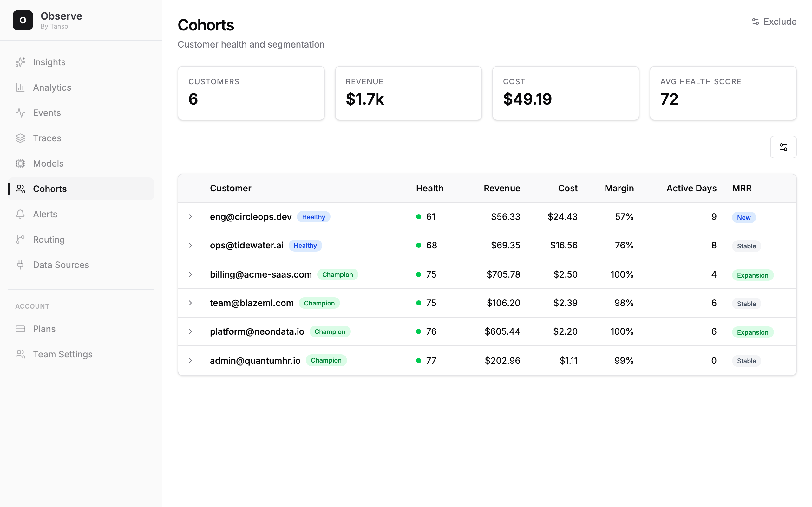Open the Traces layers icon
This screenshot has width=812, height=507.
click(x=20, y=138)
